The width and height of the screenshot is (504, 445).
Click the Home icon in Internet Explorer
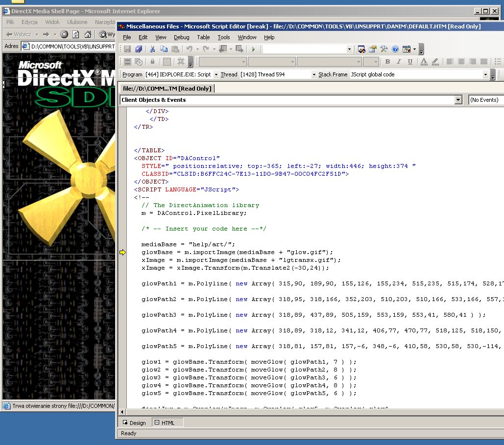click(x=87, y=34)
